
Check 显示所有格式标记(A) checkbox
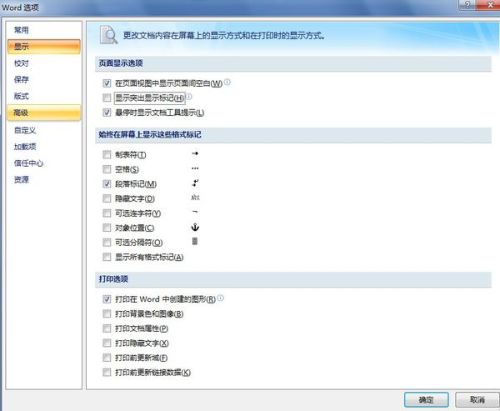coord(107,257)
